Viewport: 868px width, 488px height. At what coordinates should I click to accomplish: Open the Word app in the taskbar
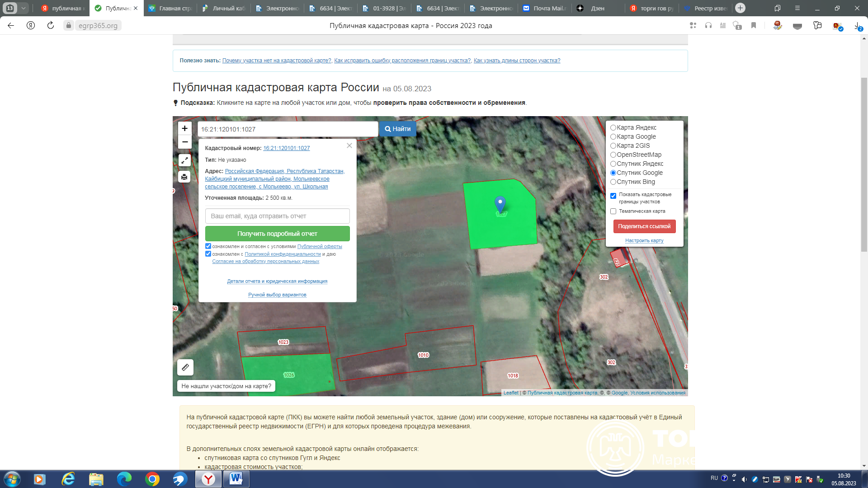pyautogui.click(x=236, y=479)
